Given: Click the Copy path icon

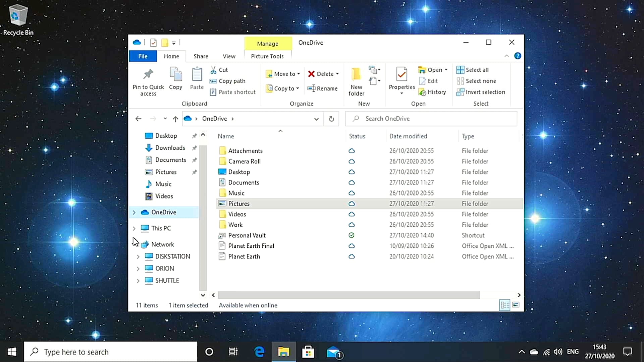Looking at the screenshot, I should (213, 81).
